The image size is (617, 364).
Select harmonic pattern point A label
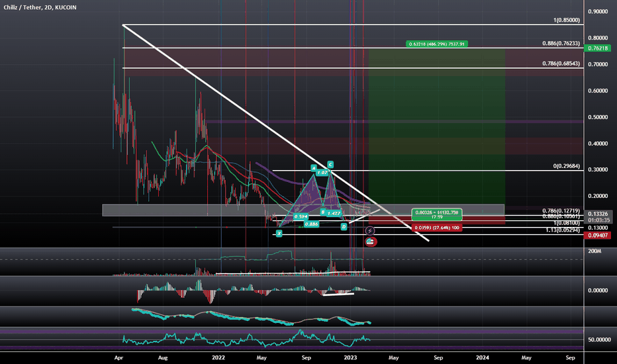point(314,168)
